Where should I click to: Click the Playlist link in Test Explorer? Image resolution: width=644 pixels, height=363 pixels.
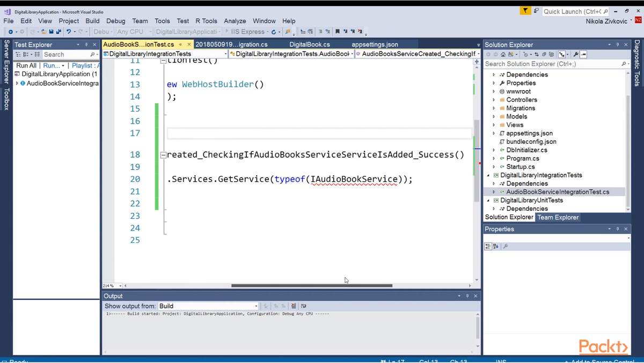click(x=85, y=65)
